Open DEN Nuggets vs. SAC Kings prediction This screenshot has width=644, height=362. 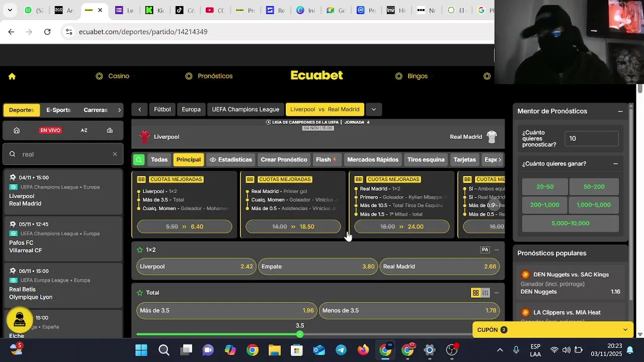pyautogui.click(x=571, y=283)
